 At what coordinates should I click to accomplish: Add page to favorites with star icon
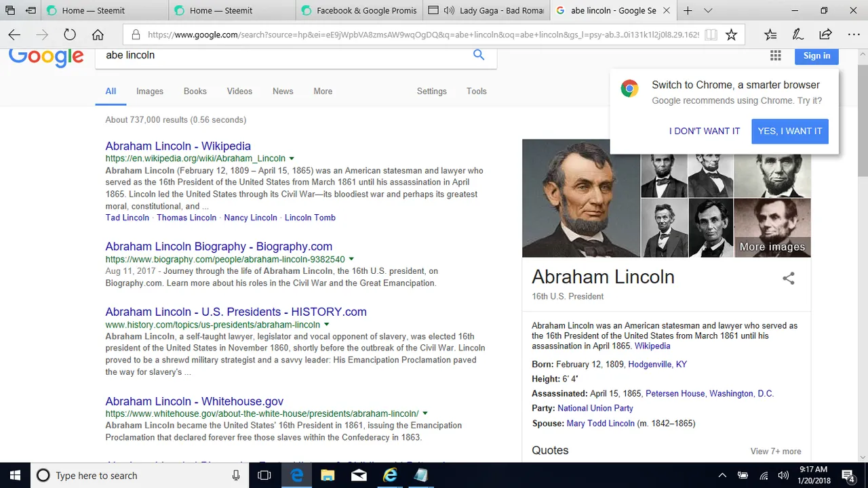[731, 35]
